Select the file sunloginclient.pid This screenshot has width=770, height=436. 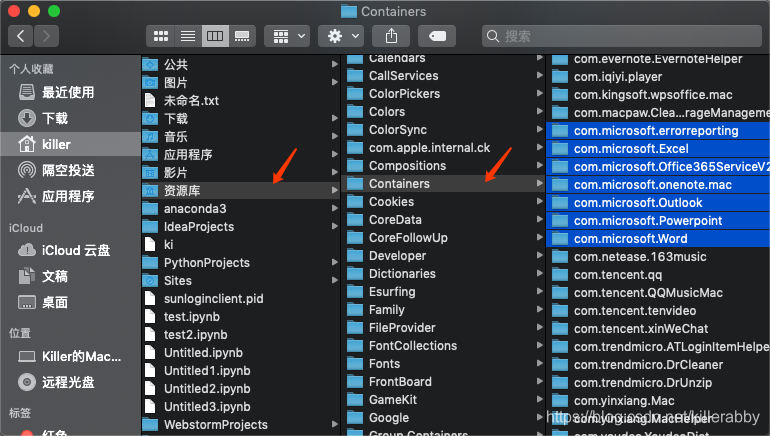pos(241,299)
